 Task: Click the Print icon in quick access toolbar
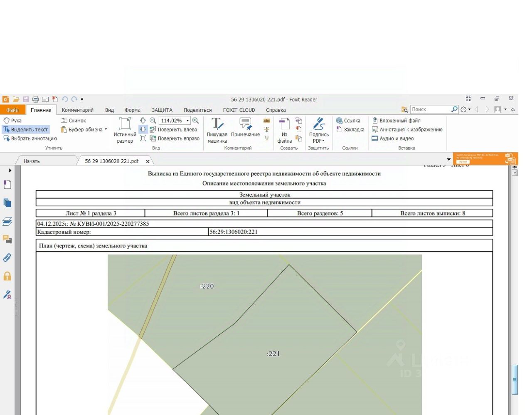click(35, 99)
